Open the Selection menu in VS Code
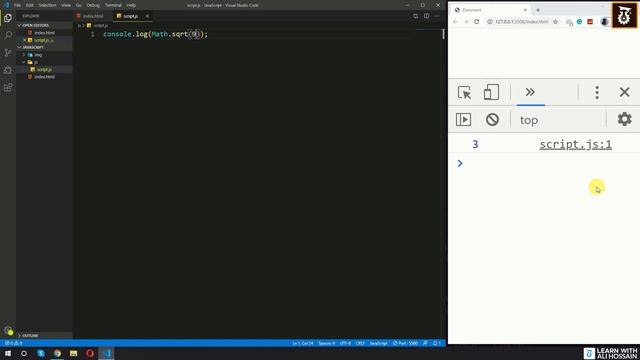Viewport: 640px width, 360px height. (x=47, y=5)
